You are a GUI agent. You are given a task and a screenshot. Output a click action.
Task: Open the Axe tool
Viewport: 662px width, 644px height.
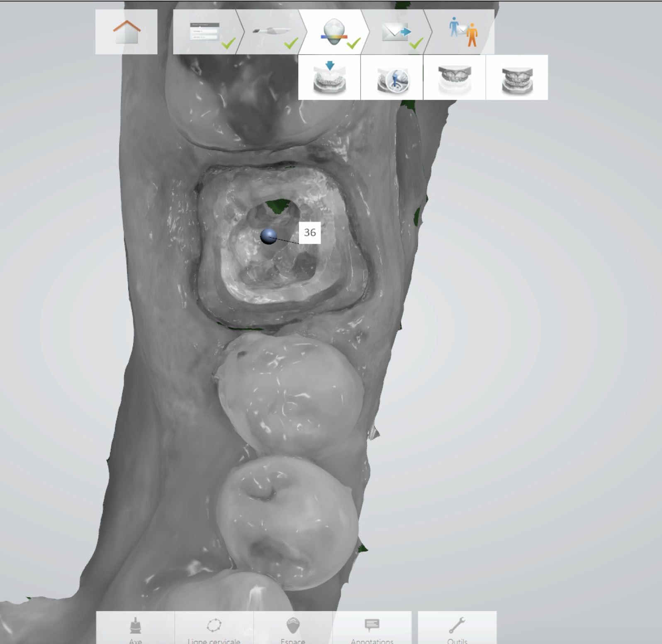click(135, 628)
